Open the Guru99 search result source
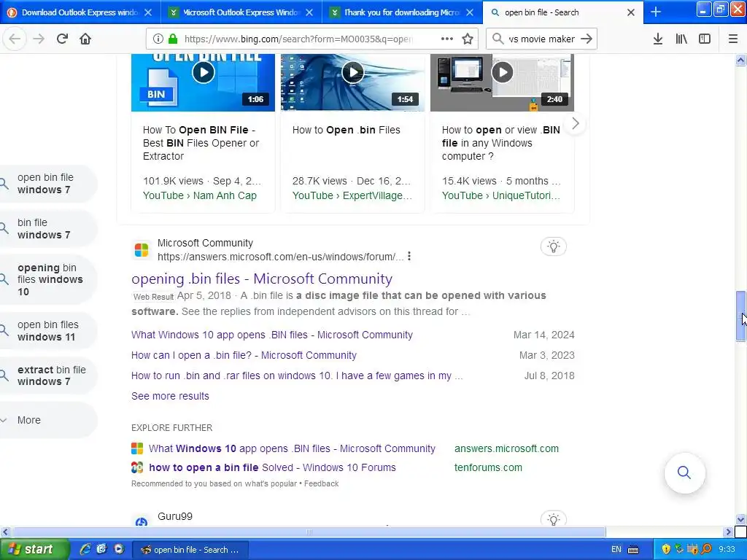This screenshot has height=560, width=747. 175,516
